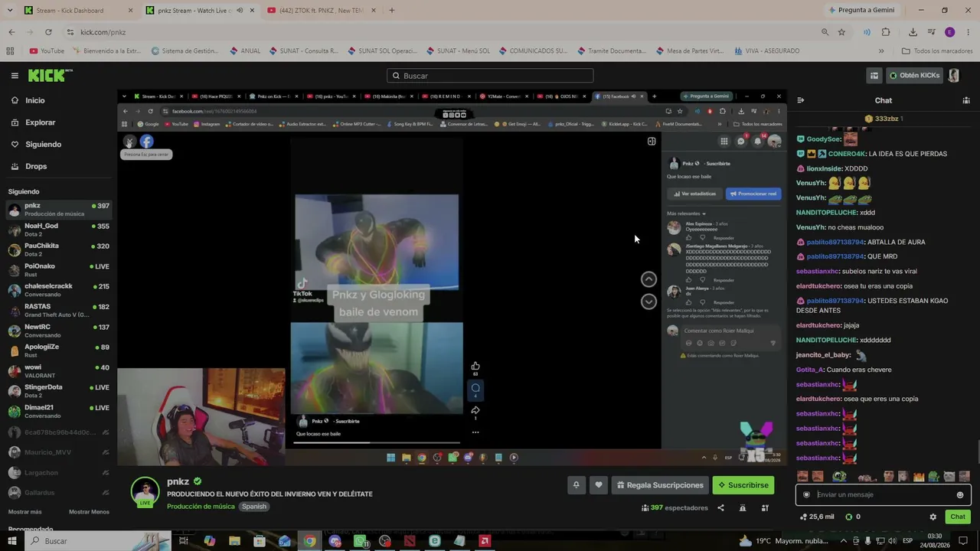The width and height of the screenshot is (980, 551).
Task: Send message with the Chat button
Action: tap(958, 517)
